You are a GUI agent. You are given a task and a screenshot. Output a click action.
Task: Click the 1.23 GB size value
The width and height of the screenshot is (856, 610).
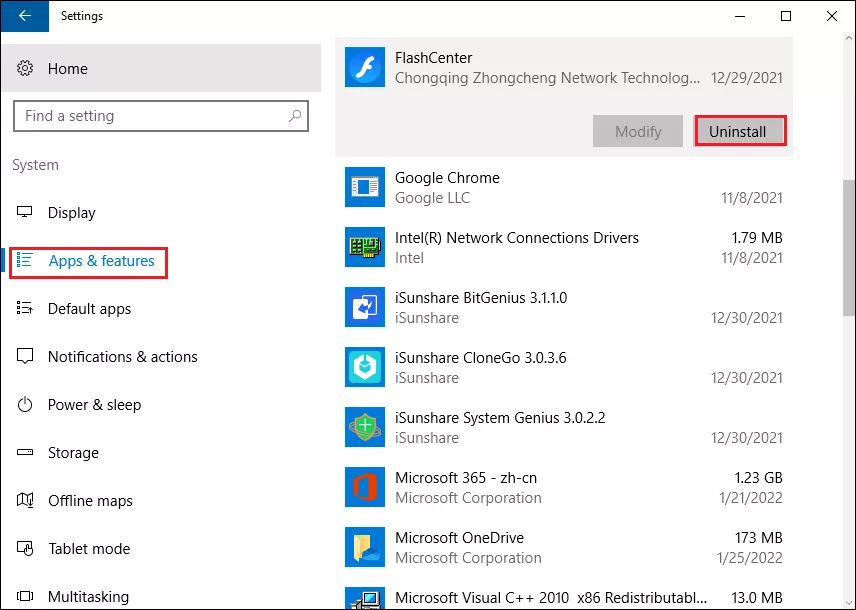[758, 478]
